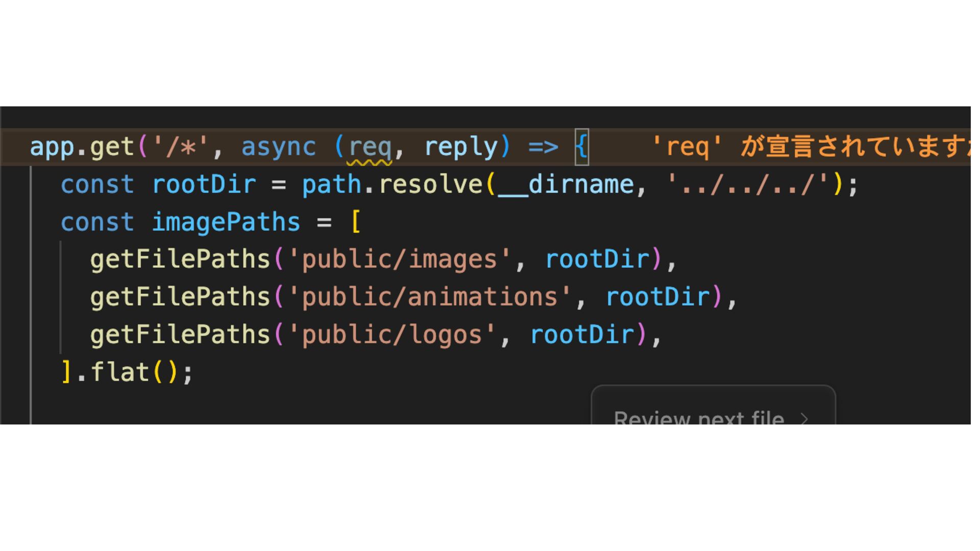
Task: Click the 'public/images' string
Action: (399, 259)
